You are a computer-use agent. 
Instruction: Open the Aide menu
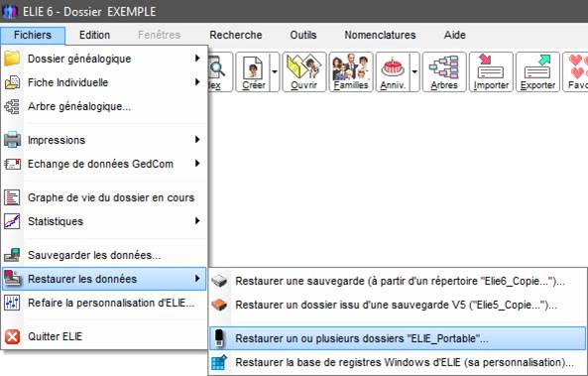(x=454, y=35)
